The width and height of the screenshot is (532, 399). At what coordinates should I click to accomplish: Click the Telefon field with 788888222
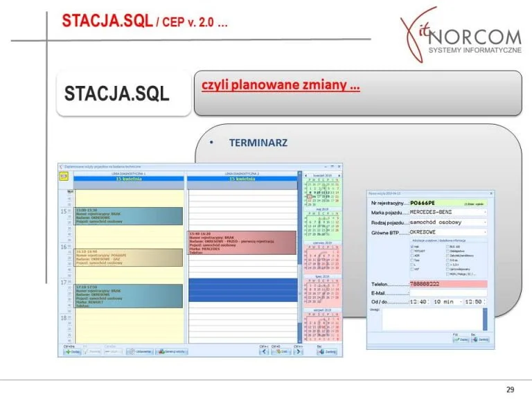click(449, 284)
